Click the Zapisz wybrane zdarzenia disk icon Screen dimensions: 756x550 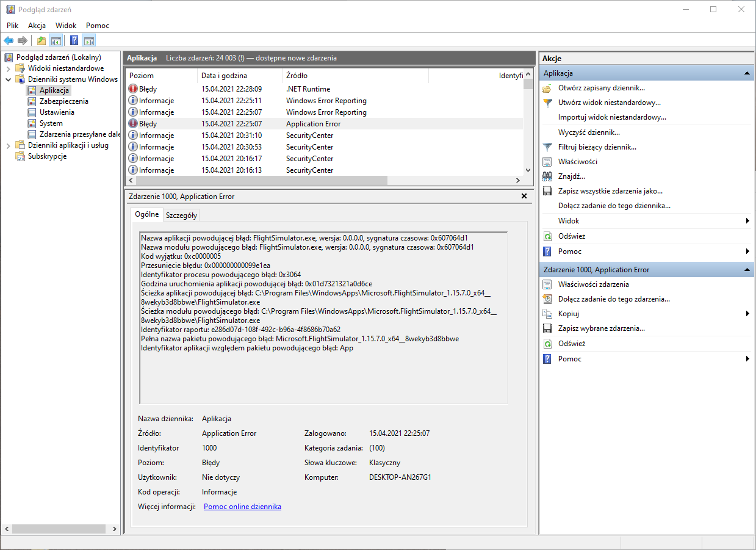click(x=547, y=328)
